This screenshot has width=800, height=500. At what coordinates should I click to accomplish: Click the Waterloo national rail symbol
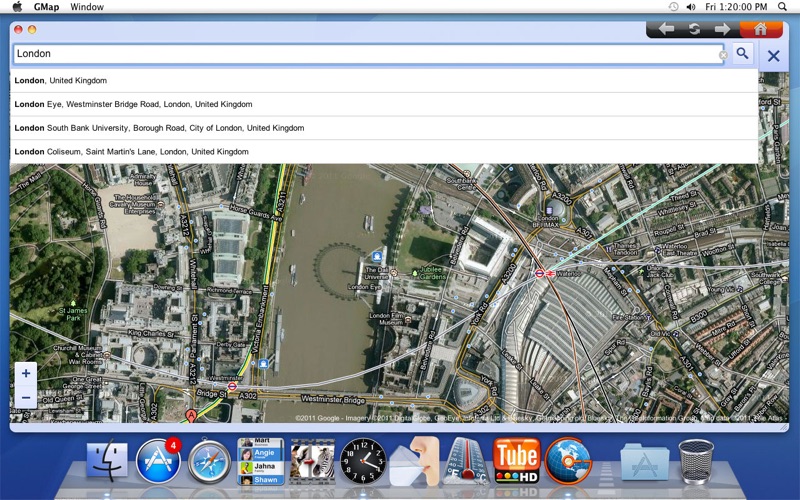click(550, 273)
